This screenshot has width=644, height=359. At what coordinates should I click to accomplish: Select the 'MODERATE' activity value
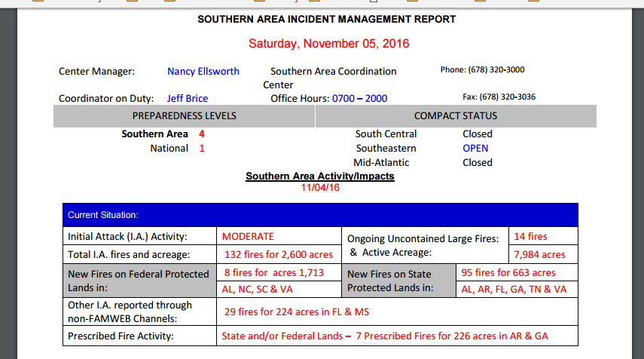(248, 237)
